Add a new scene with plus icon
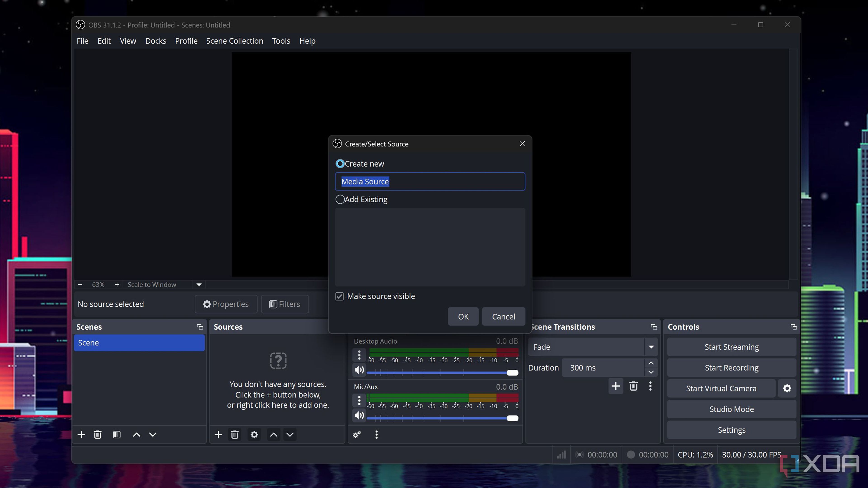The image size is (868, 488). tap(81, 434)
